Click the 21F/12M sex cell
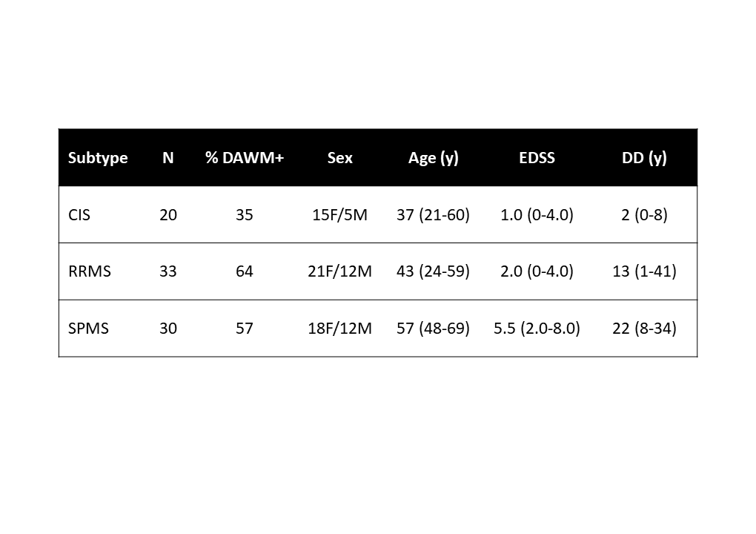Image resolution: width=756 pixels, height=534 pixels. click(340, 271)
